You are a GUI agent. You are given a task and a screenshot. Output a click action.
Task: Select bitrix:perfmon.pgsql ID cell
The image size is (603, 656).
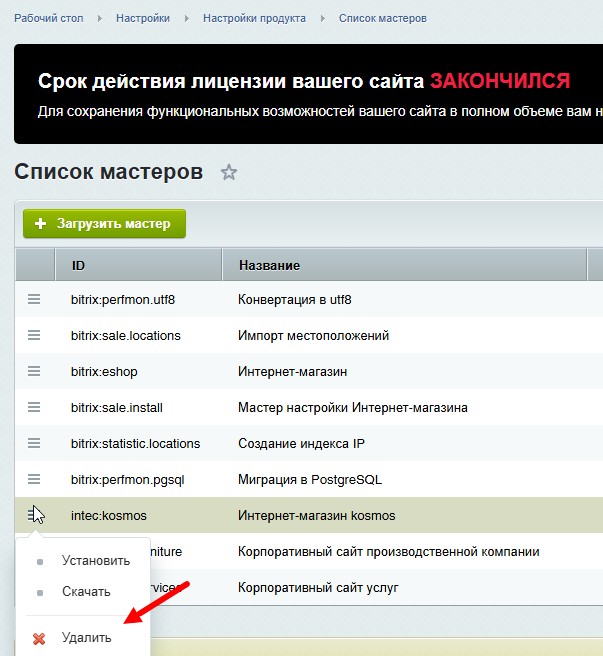pyautogui.click(x=128, y=479)
